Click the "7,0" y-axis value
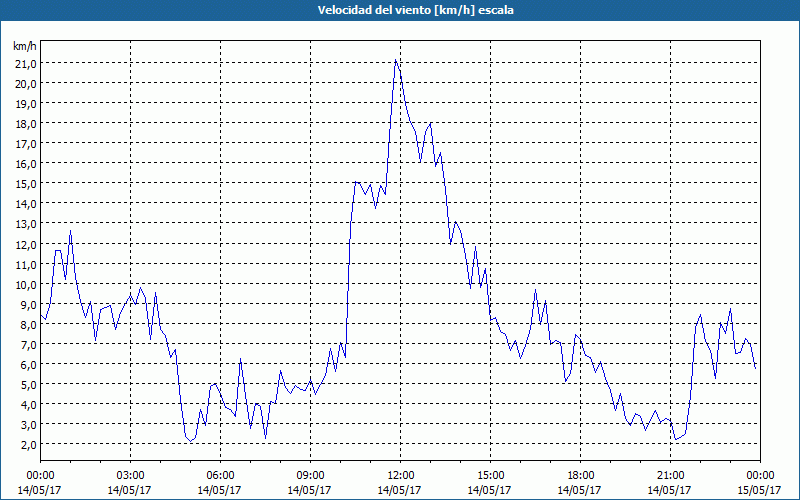 pyautogui.click(x=29, y=344)
